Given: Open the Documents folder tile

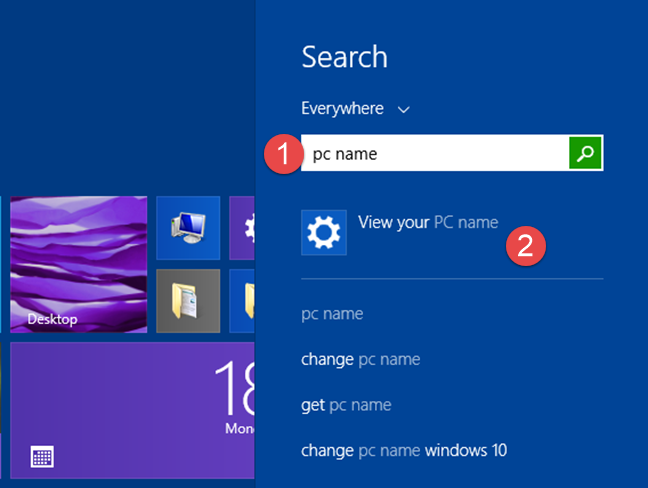Looking at the screenshot, I should (x=188, y=301).
